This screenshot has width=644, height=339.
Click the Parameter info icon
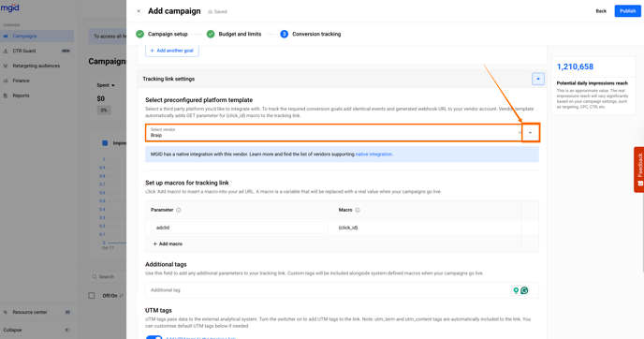[x=179, y=210]
